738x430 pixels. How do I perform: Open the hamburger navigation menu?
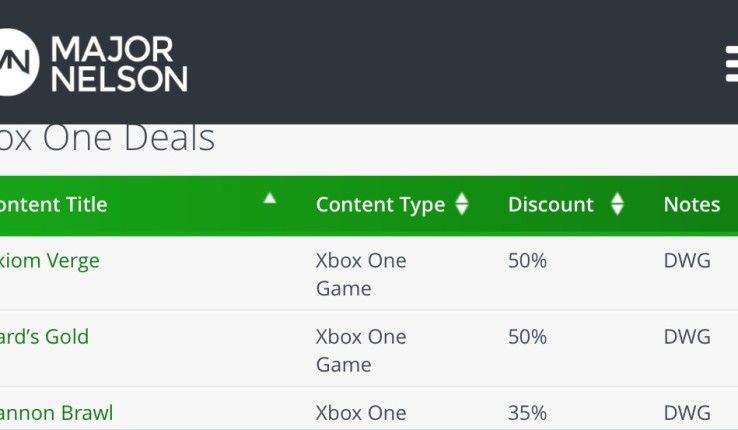tap(731, 63)
